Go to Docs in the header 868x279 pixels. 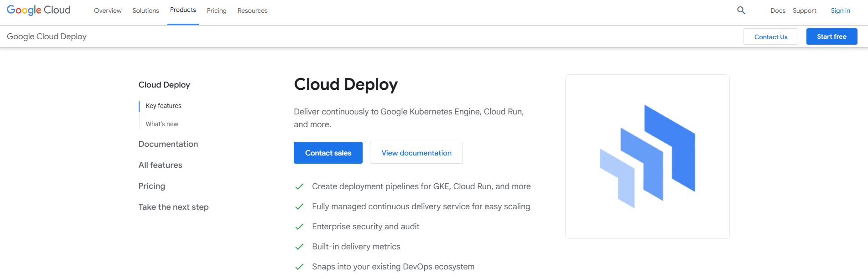coord(778,10)
